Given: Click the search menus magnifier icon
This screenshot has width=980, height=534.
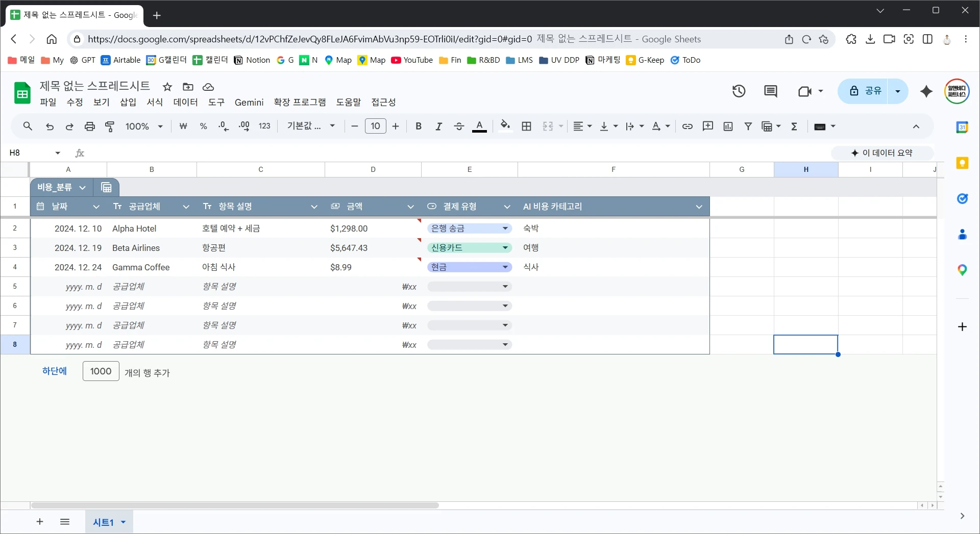Looking at the screenshot, I should pos(28,126).
